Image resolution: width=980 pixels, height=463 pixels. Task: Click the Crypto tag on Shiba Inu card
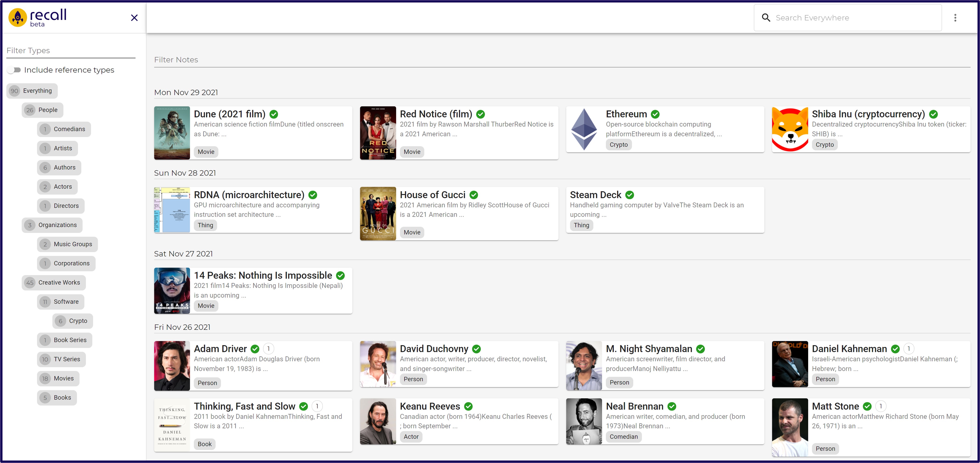click(x=825, y=144)
